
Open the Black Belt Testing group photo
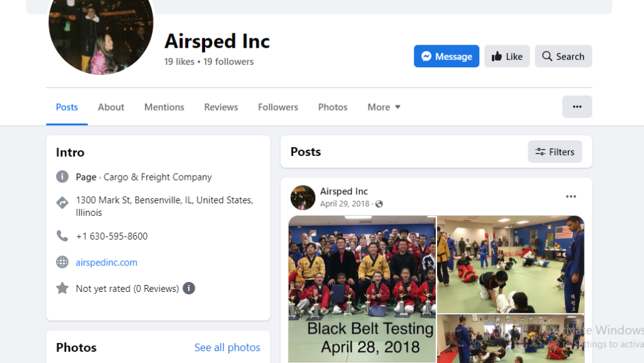click(362, 289)
